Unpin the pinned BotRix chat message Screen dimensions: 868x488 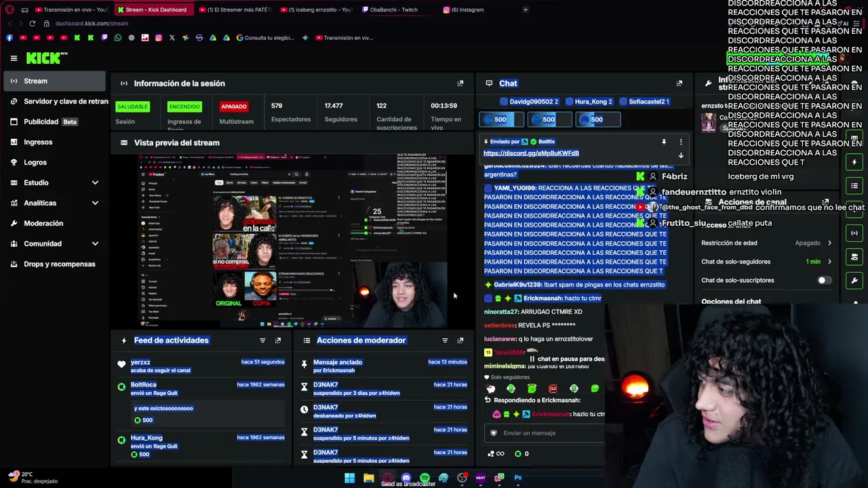click(x=664, y=142)
